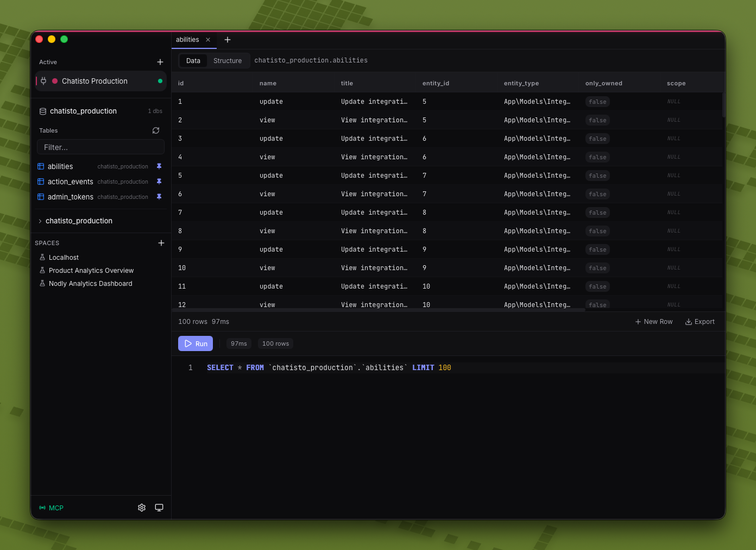
Task: Switch to the abilities tab
Action: [187, 40]
